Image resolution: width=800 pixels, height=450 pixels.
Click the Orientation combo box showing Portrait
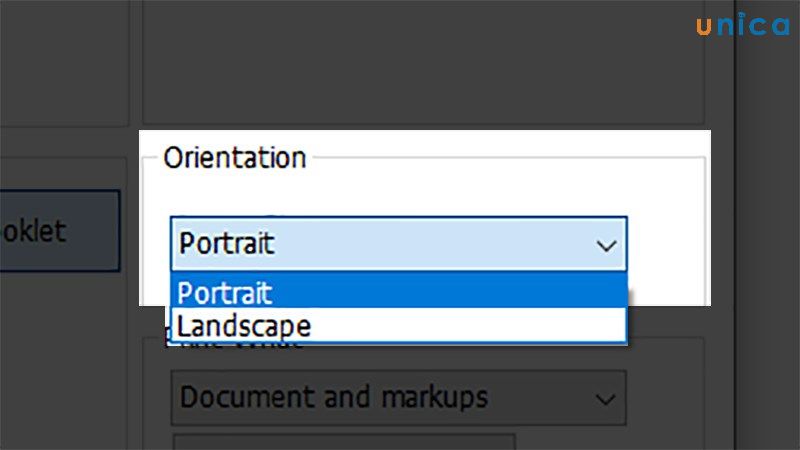(x=398, y=244)
